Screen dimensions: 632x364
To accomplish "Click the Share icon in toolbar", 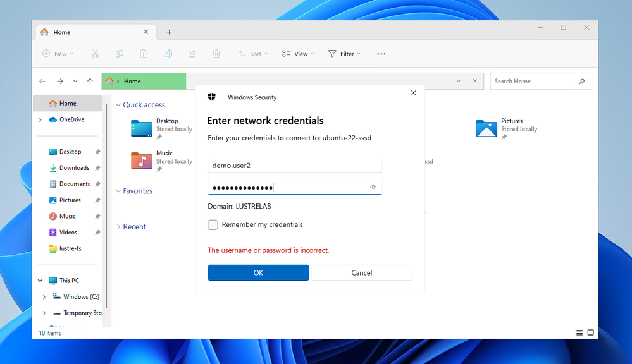I will click(192, 54).
